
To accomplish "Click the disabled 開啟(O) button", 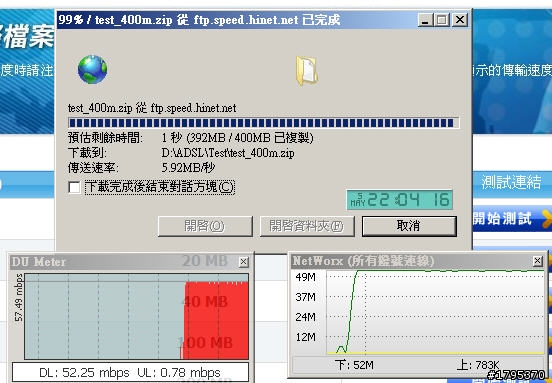I will coord(205,226).
